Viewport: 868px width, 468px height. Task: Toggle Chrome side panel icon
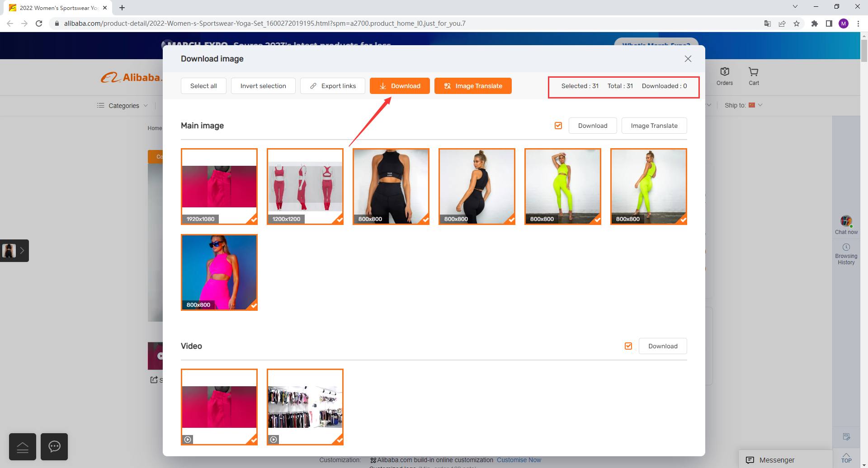[x=829, y=23]
